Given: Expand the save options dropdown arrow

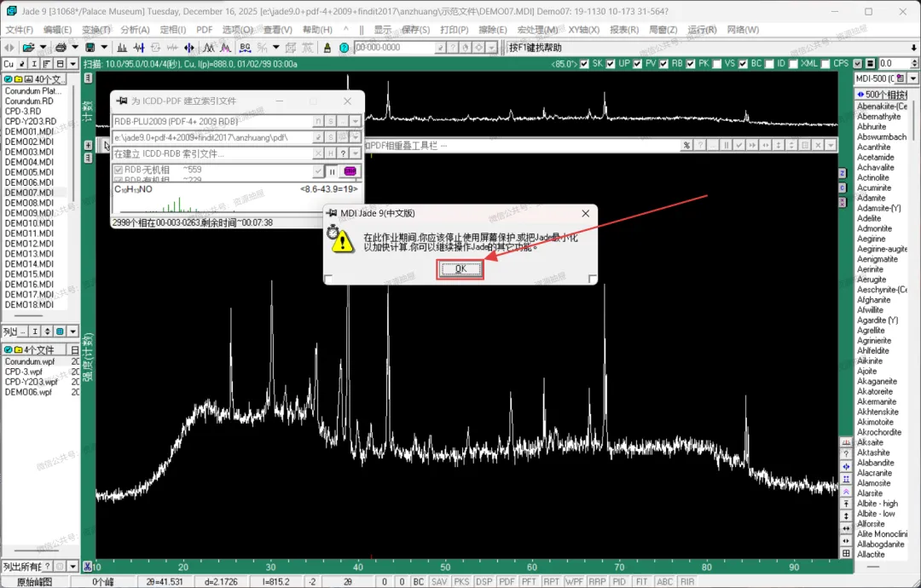Looking at the screenshot, I should tap(104, 48).
